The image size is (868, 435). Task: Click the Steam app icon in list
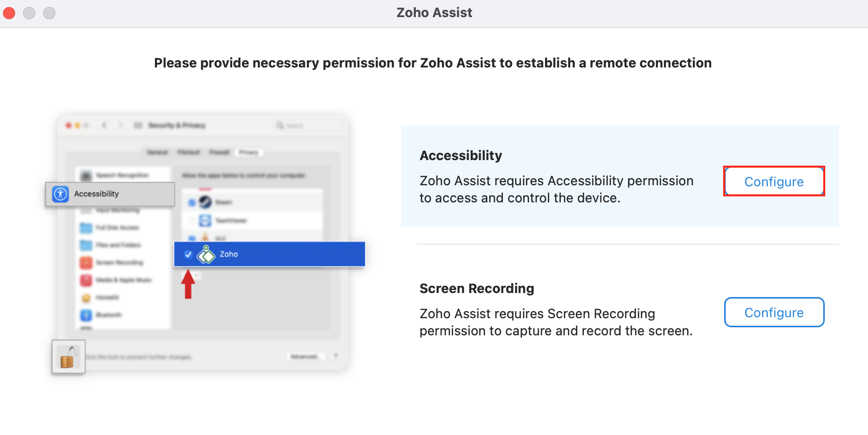205,202
